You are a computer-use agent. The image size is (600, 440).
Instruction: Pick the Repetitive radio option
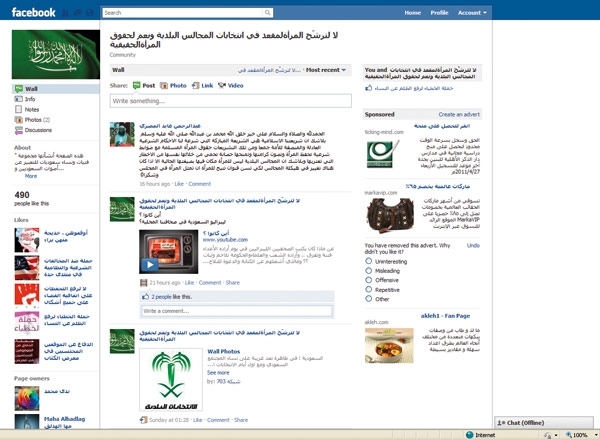coord(369,289)
